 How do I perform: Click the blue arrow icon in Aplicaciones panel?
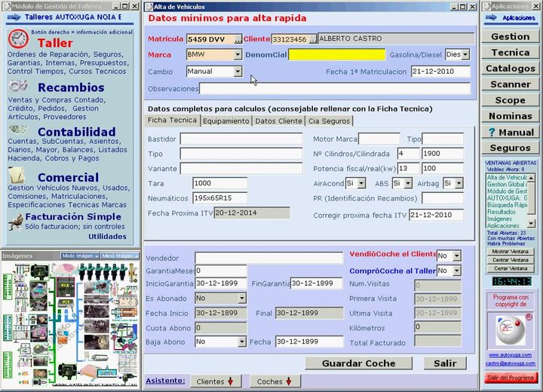(491, 17)
